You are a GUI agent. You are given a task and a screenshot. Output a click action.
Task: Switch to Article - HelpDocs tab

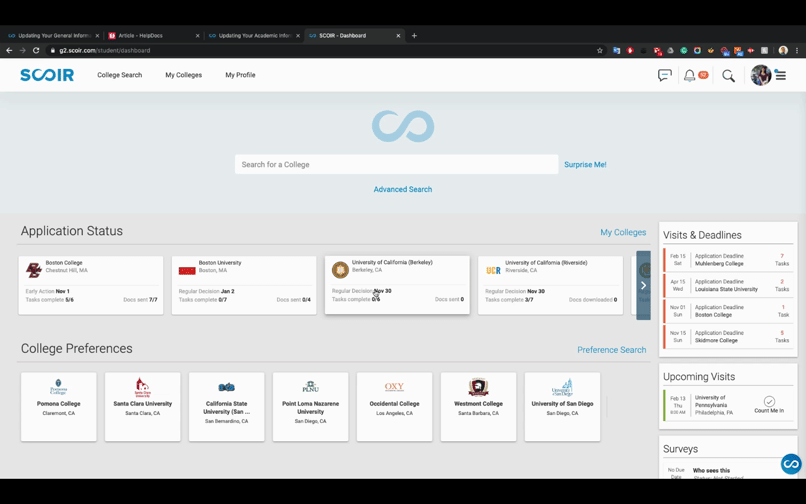click(152, 35)
